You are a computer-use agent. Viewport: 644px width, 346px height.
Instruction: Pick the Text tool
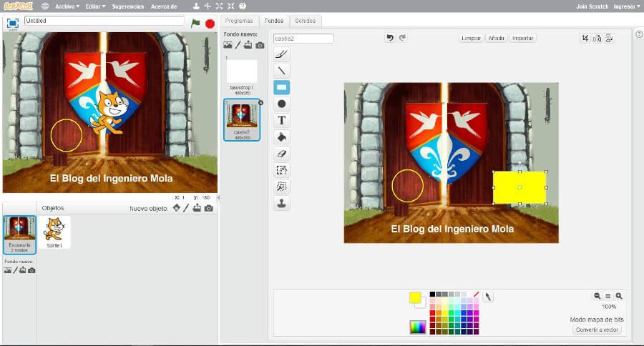point(282,120)
